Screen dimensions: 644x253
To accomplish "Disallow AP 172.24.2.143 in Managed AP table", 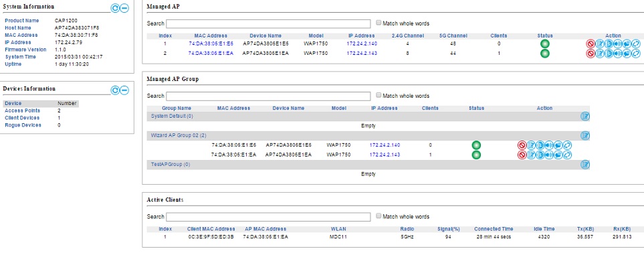I will point(591,53).
